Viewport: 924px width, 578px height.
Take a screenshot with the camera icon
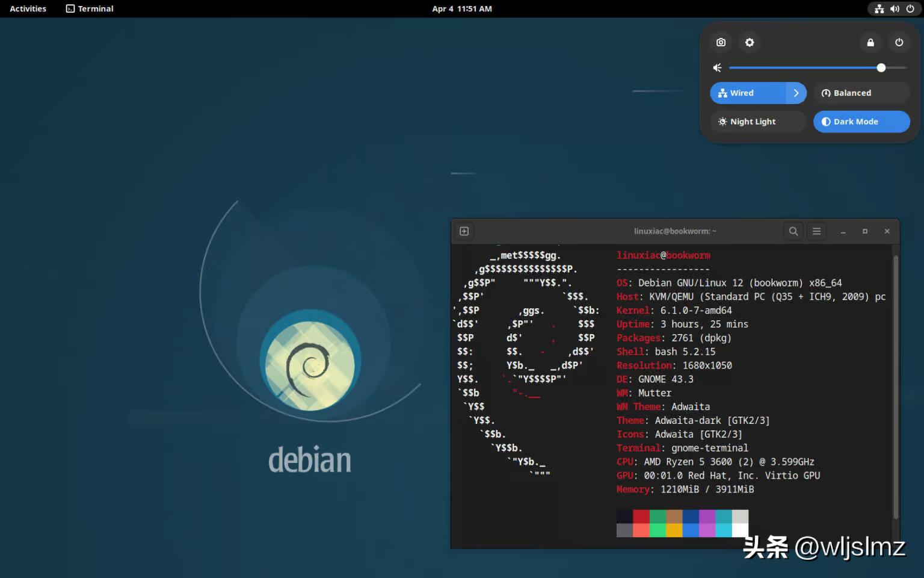pos(721,42)
